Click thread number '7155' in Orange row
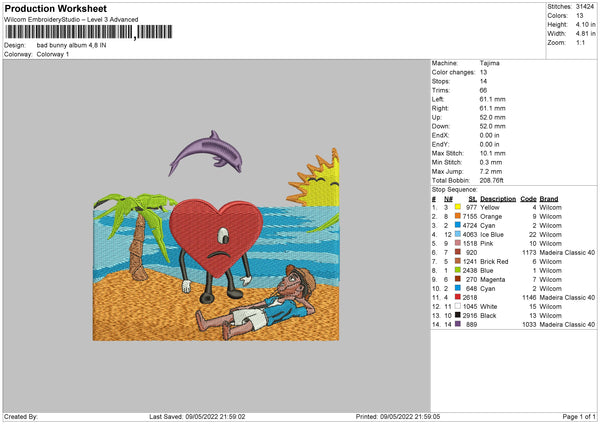600x424 pixels. coord(470,216)
